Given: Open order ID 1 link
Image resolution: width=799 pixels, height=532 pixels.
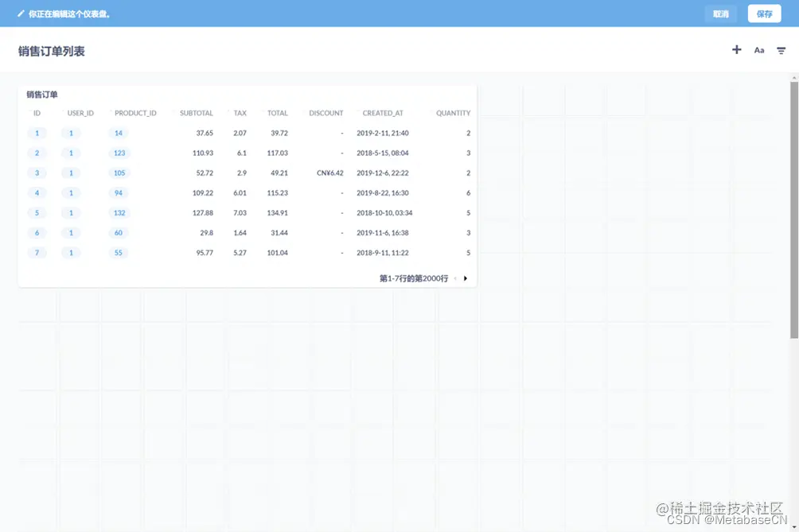Looking at the screenshot, I should [37, 133].
